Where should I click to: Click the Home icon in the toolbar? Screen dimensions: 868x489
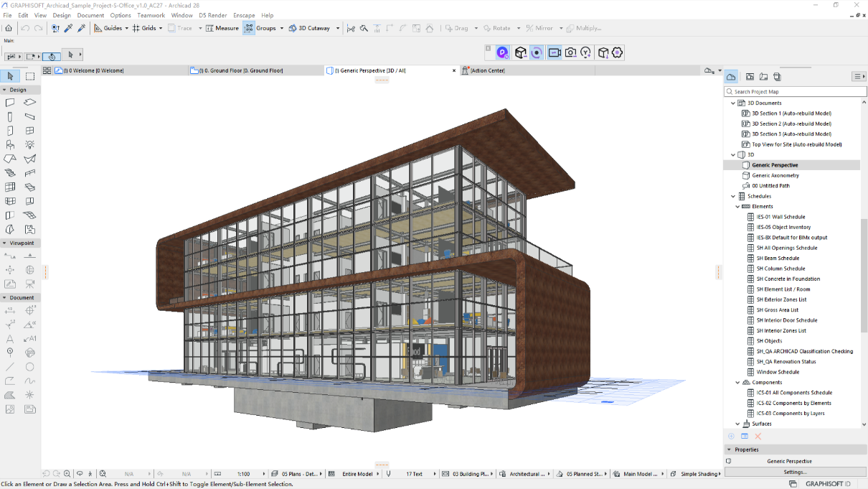point(9,28)
